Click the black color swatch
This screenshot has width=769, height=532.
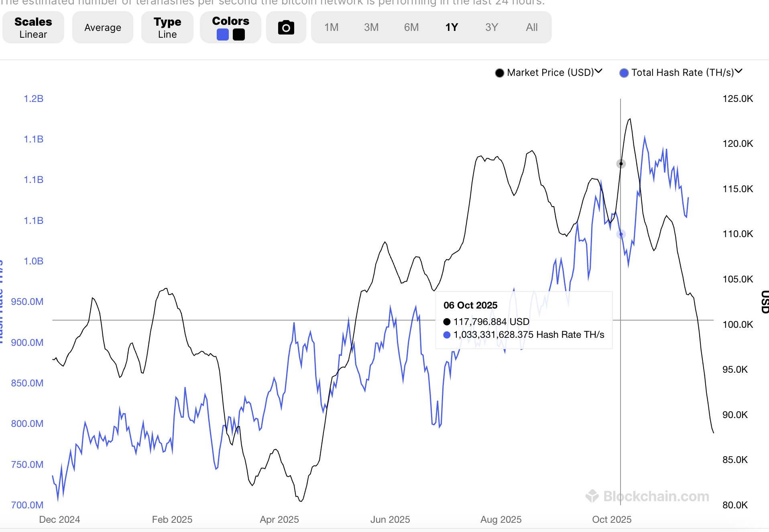coord(239,35)
